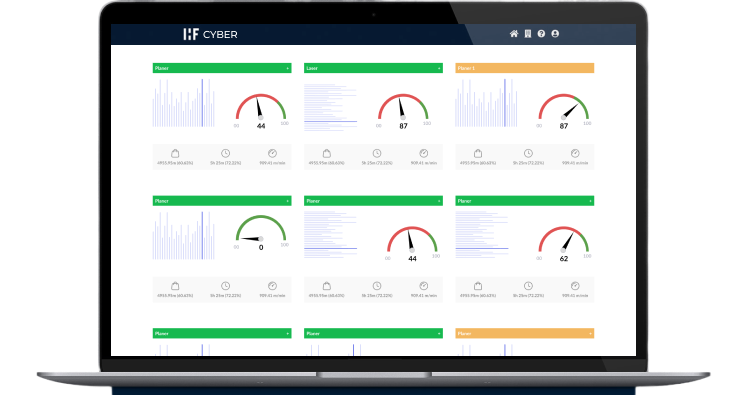Click speedometer icon in horizontal-line Planer card showing 44
Image resolution: width=748 pixels, height=395 pixels.
click(x=424, y=286)
